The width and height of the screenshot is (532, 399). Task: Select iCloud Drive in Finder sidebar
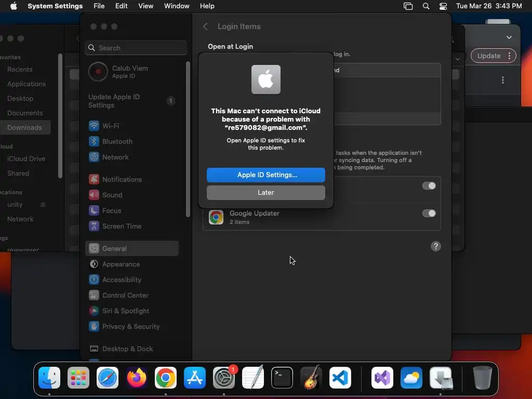coord(26,159)
